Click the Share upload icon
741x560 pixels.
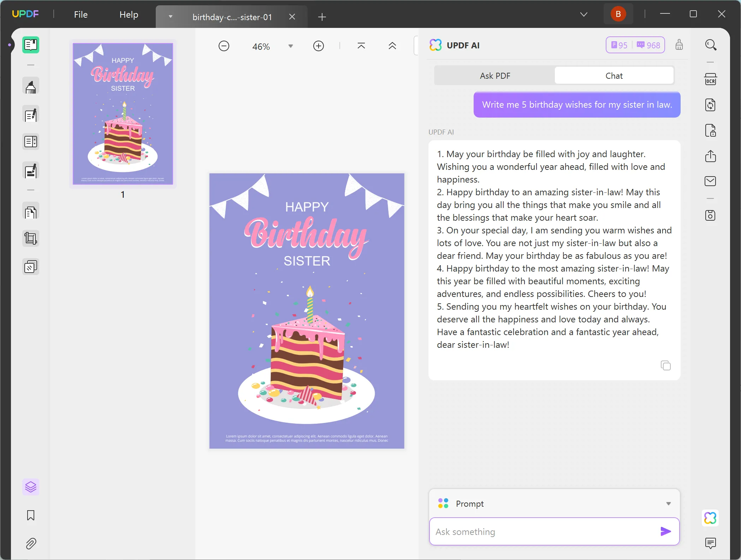coord(710,156)
